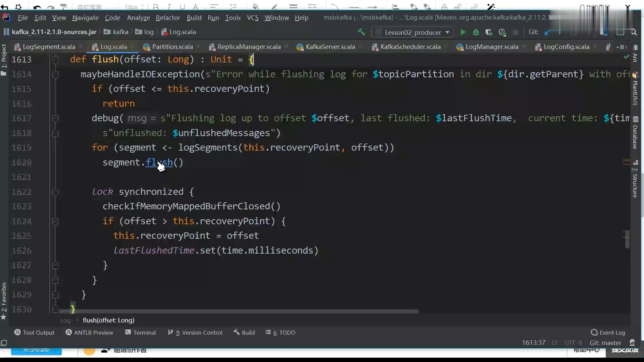
Task: Click the kafka folder breadcrumb
Action: pyautogui.click(x=116, y=32)
